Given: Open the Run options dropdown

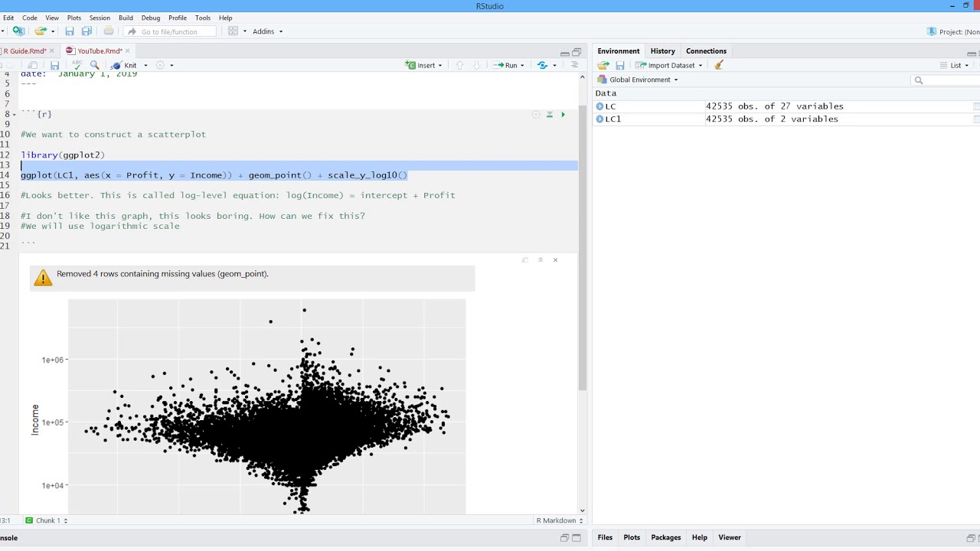Looking at the screenshot, I should tap(522, 65).
